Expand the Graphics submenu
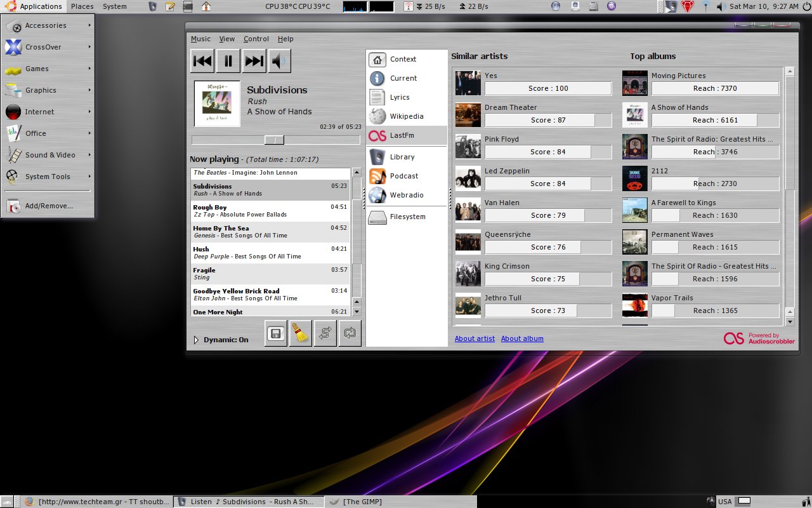 point(48,90)
